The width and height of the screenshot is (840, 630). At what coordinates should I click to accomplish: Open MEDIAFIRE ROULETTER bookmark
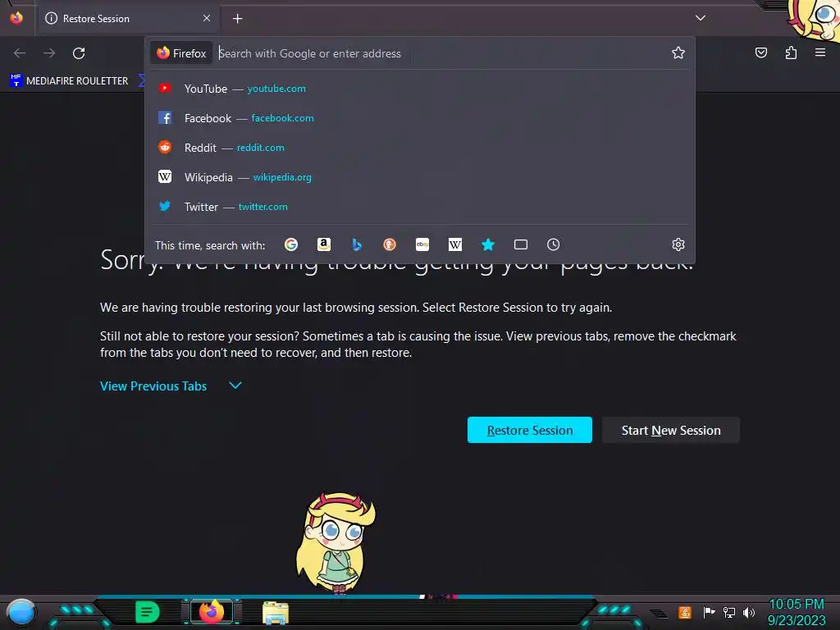(69, 81)
